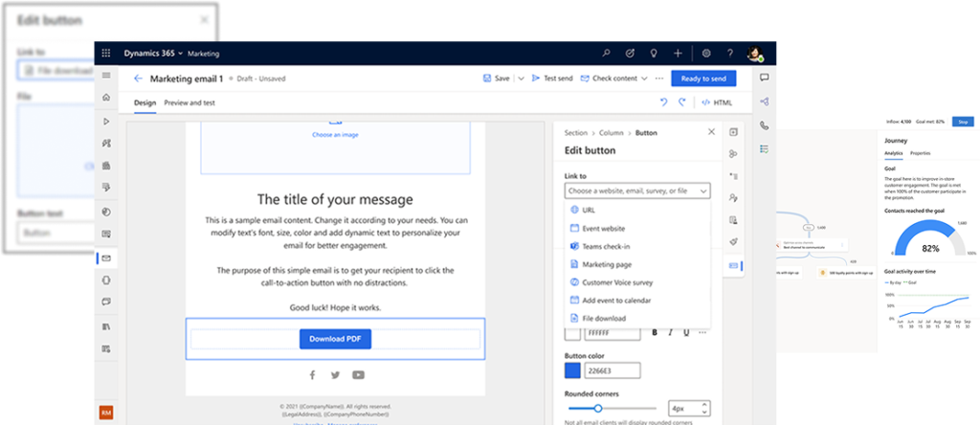Viewport: 980px width, 425px height.
Task: Click the lightbulb icon in header
Action: tap(654, 54)
